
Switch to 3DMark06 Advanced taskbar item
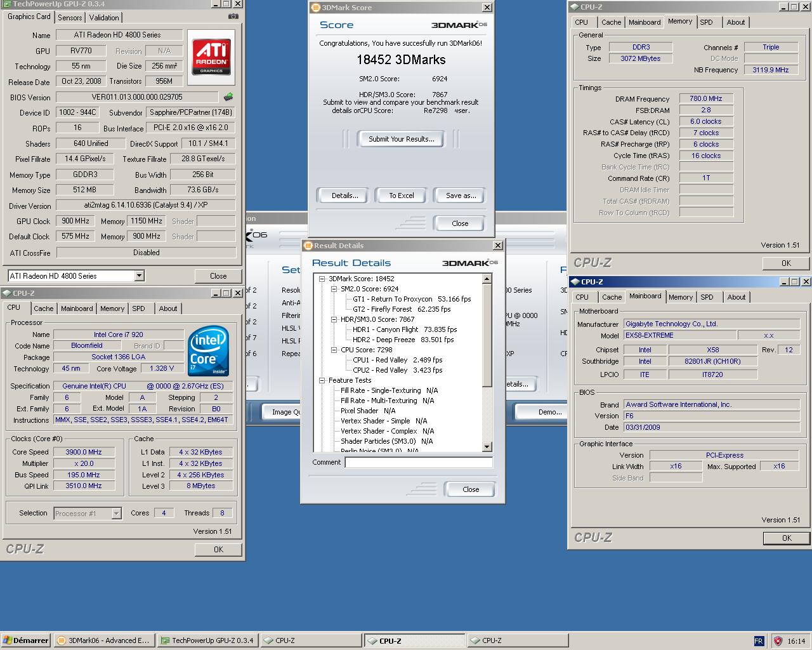click(103, 640)
